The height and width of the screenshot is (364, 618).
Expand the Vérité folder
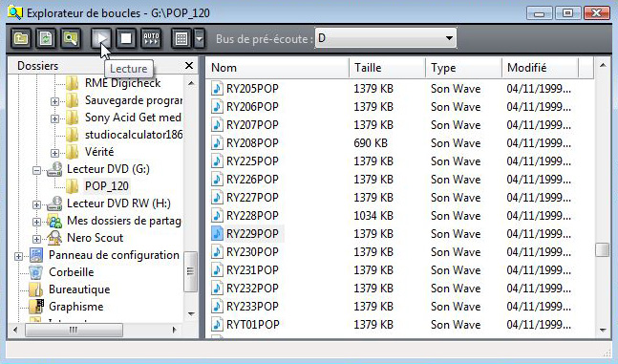(x=54, y=153)
